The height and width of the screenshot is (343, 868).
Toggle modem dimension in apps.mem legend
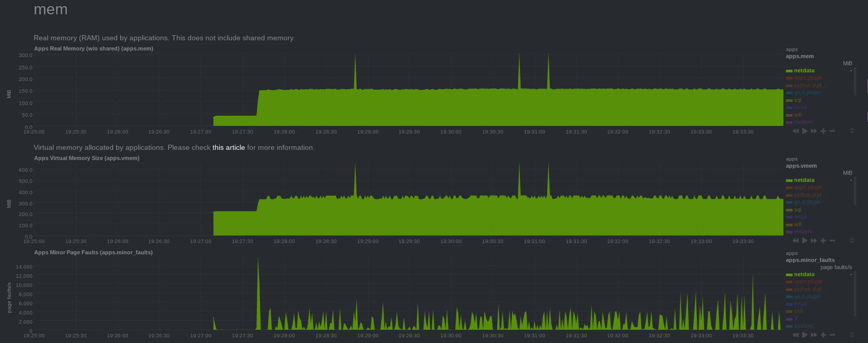coord(803,122)
